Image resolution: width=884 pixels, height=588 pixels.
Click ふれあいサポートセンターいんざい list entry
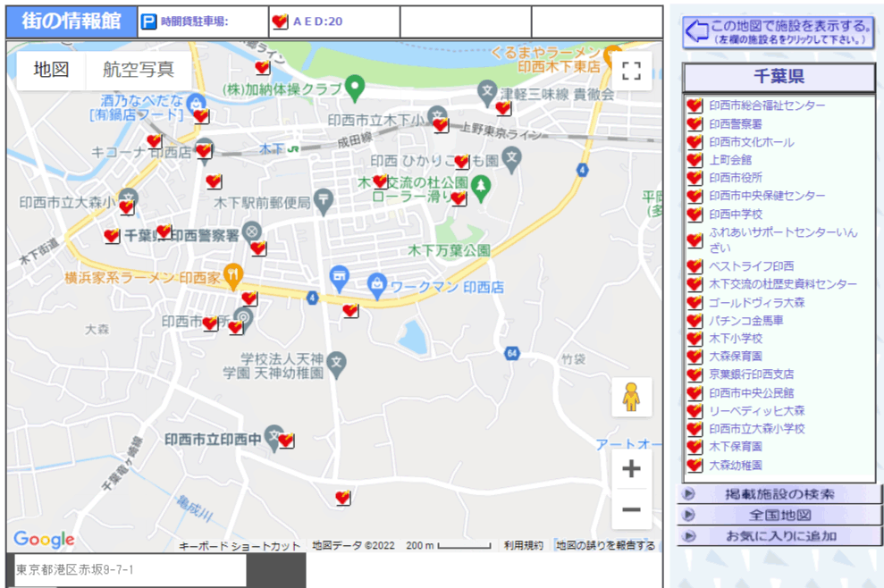pyautogui.click(x=783, y=239)
